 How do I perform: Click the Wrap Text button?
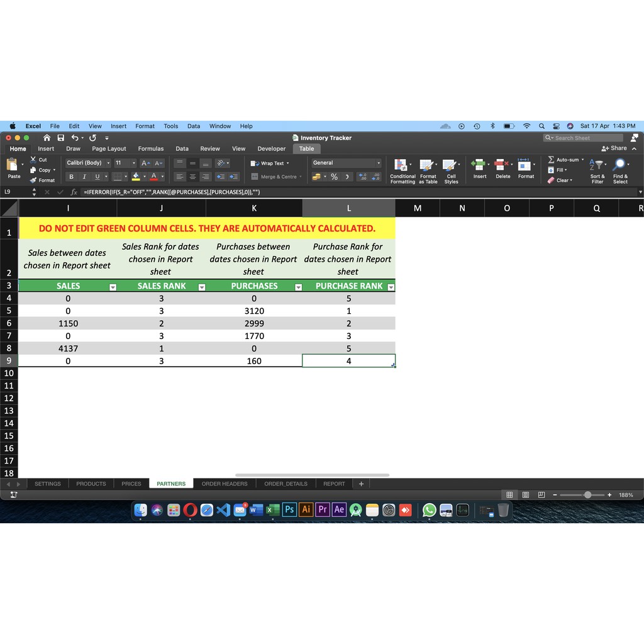pos(270,163)
